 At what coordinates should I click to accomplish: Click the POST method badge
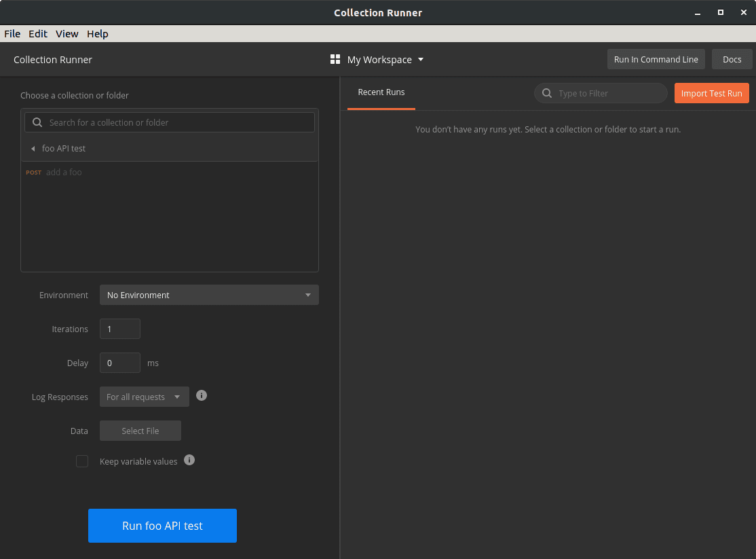(33, 173)
